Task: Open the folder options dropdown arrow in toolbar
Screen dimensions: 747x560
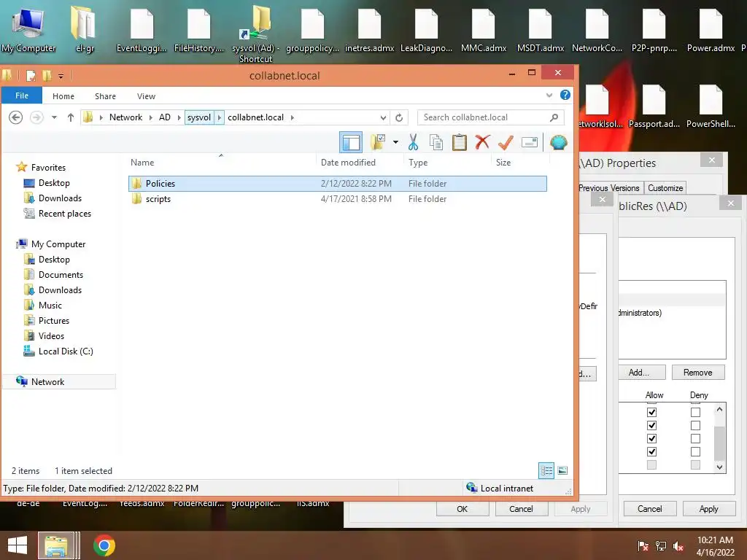Action: click(395, 142)
